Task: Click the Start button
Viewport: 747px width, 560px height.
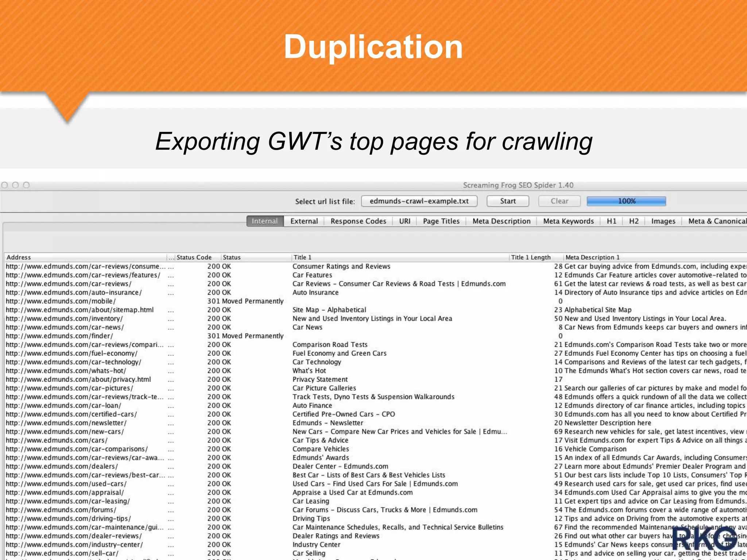Action: tap(508, 201)
